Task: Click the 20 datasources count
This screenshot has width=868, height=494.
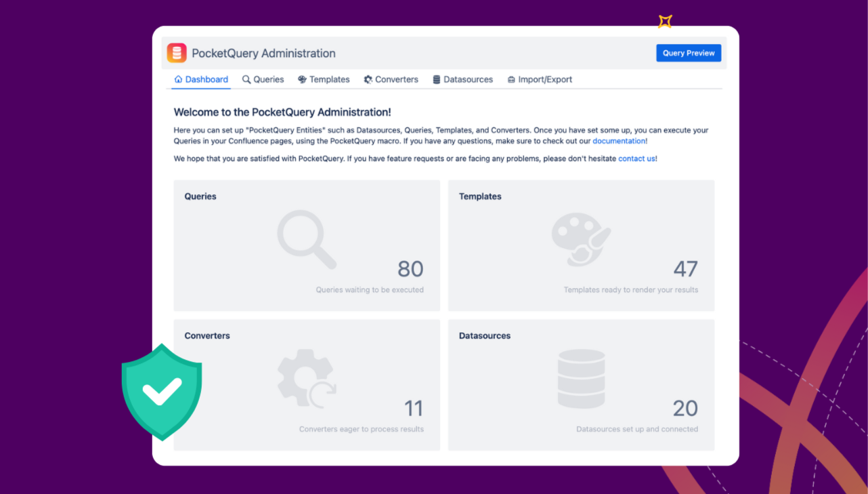Action: tap(685, 408)
